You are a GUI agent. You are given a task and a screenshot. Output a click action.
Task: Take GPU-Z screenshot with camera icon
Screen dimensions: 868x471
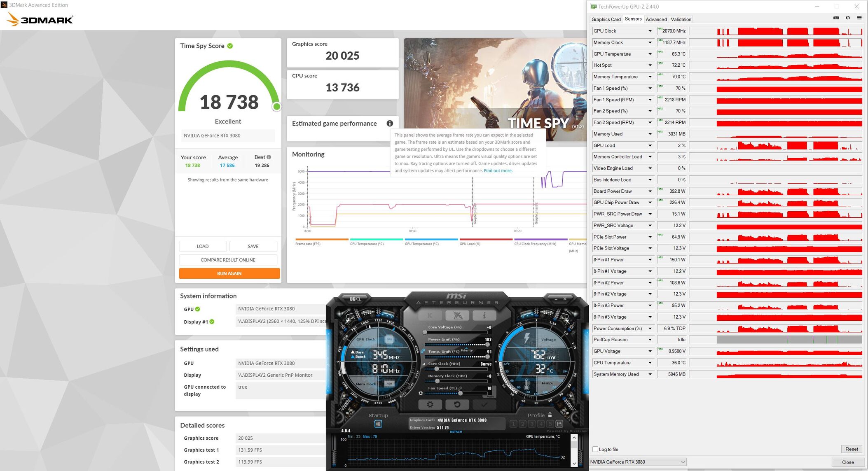(x=836, y=18)
